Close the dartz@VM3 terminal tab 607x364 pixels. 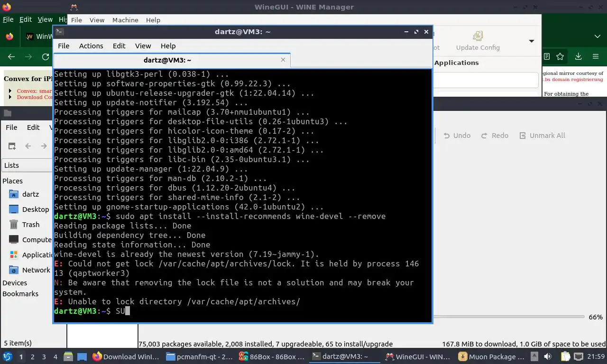(x=283, y=60)
